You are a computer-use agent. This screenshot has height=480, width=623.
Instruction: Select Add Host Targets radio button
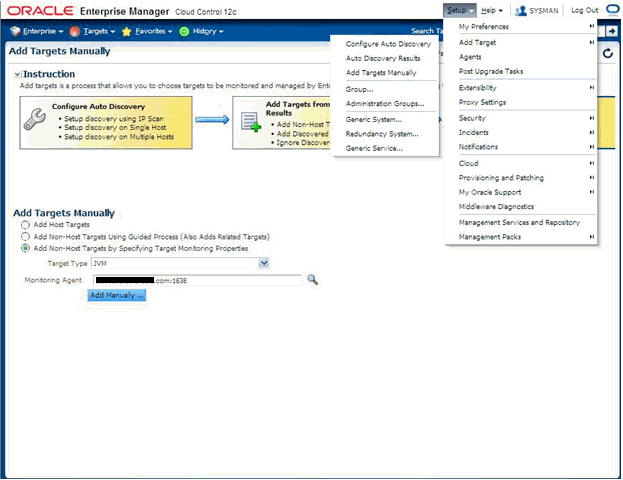coord(25,225)
